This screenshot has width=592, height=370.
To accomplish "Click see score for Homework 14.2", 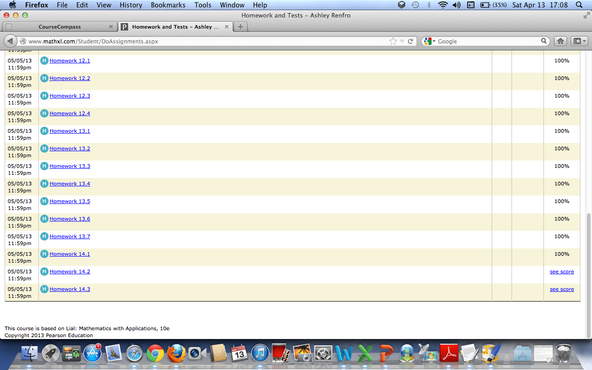I will 562,271.
